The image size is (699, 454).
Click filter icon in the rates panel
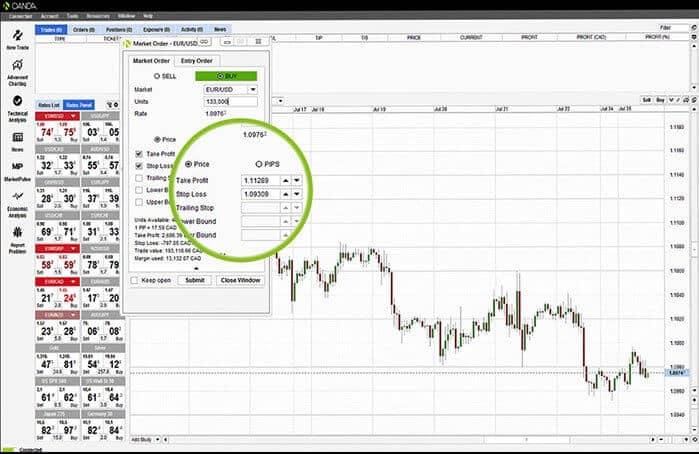pos(109,105)
